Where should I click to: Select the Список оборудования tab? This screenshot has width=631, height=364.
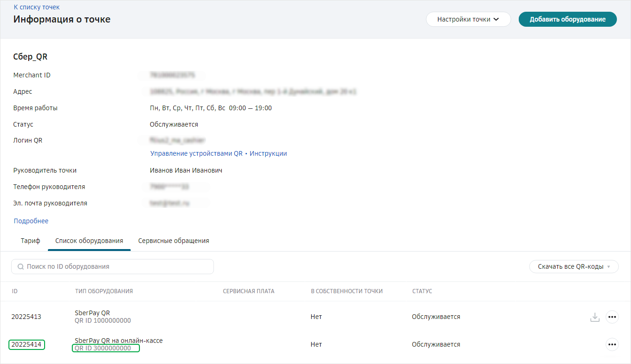89,241
